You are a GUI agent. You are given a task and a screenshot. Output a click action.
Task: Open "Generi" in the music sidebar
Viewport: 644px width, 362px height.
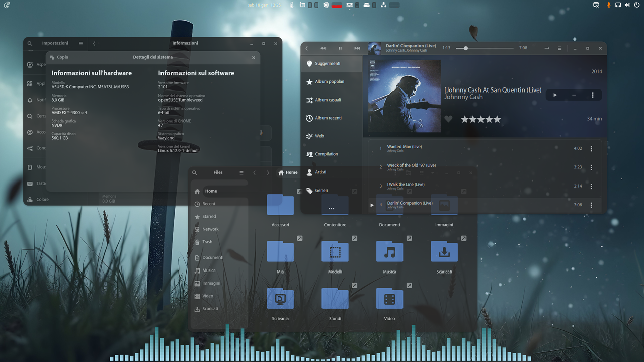322,190
